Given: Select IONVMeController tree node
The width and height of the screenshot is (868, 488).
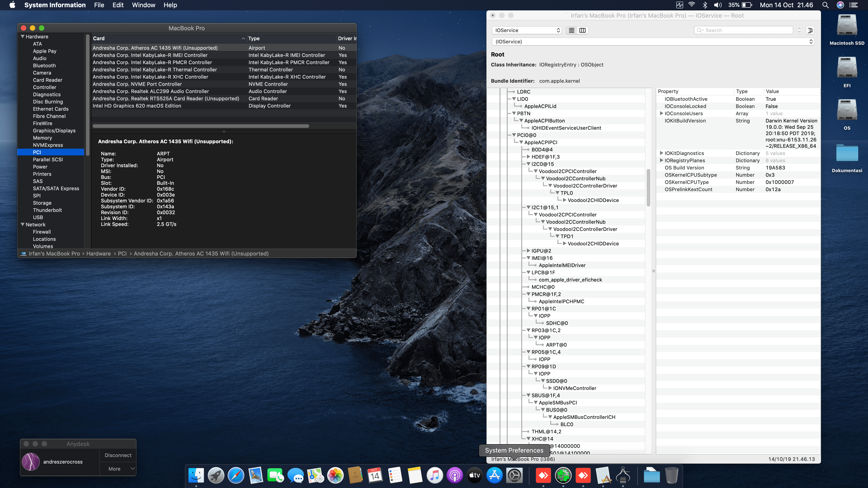Looking at the screenshot, I should [x=575, y=388].
